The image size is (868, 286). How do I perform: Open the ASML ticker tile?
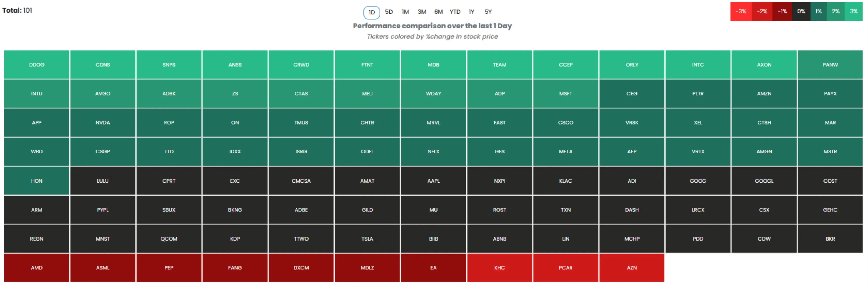[103, 268]
